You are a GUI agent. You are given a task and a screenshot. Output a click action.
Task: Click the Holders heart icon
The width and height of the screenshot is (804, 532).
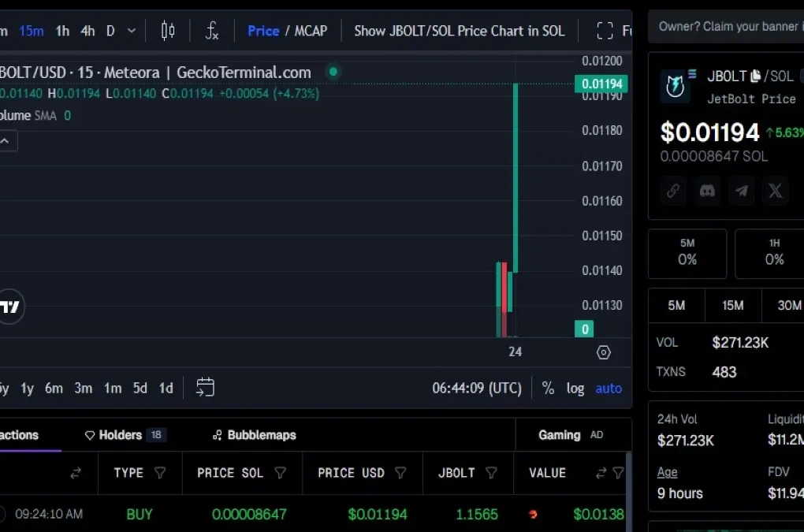pos(90,435)
